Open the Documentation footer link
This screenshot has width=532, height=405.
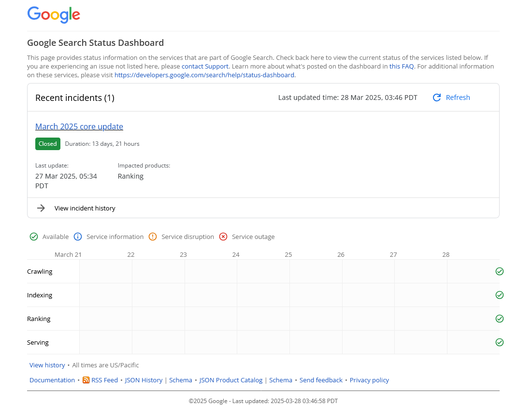pos(52,380)
